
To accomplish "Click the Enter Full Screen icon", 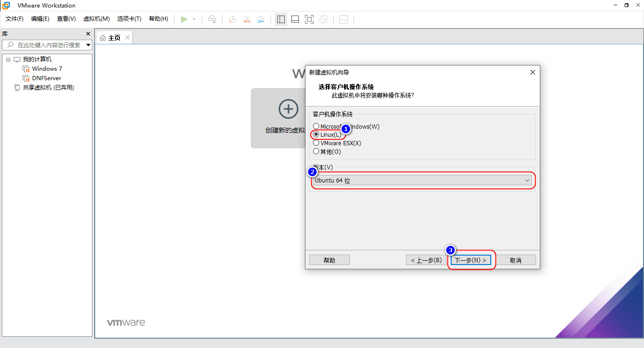I will click(309, 19).
